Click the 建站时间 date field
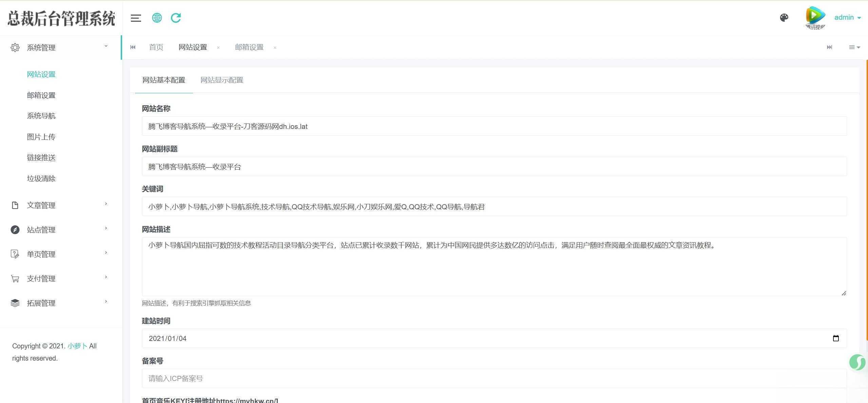868x403 pixels. pos(494,338)
